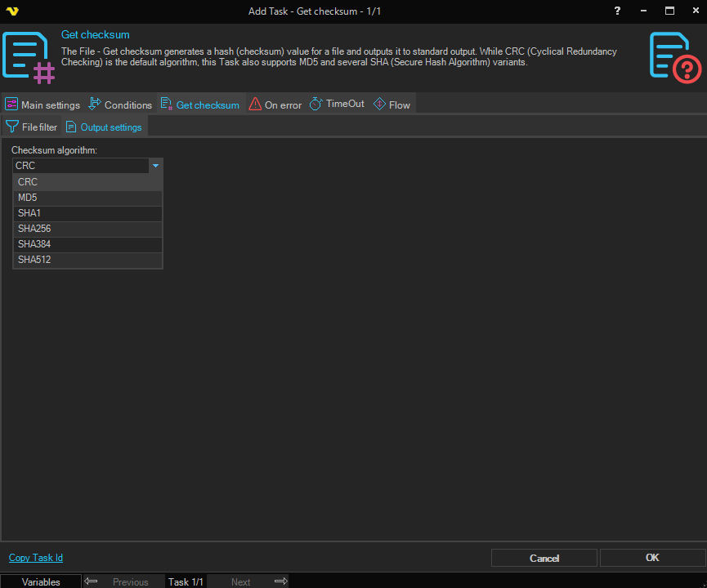Click the On error warning triangle icon

point(255,105)
